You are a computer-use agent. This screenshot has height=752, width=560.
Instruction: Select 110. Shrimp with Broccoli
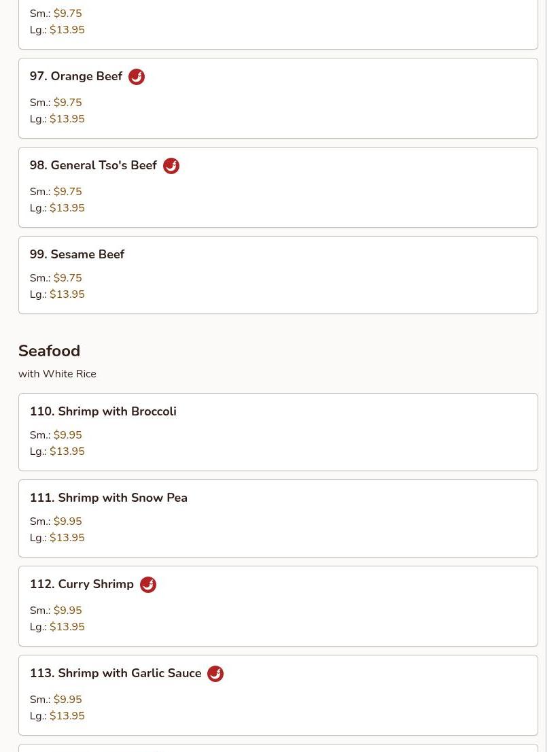coord(103,411)
